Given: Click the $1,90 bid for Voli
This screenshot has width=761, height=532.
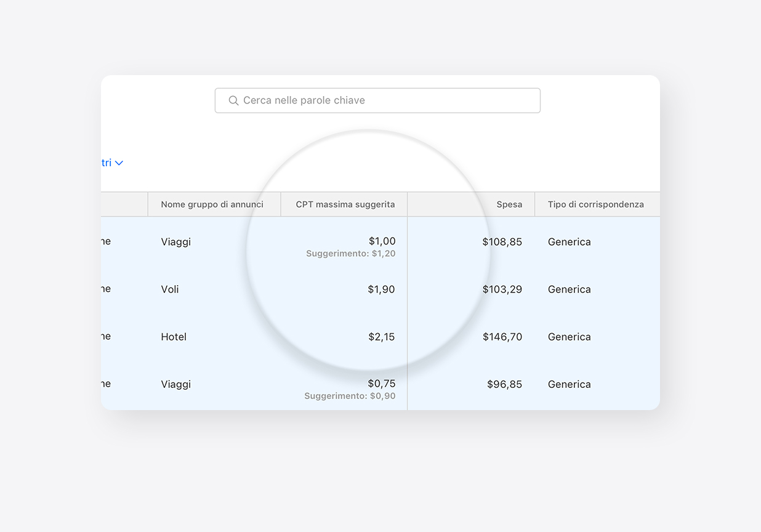Looking at the screenshot, I should [382, 289].
